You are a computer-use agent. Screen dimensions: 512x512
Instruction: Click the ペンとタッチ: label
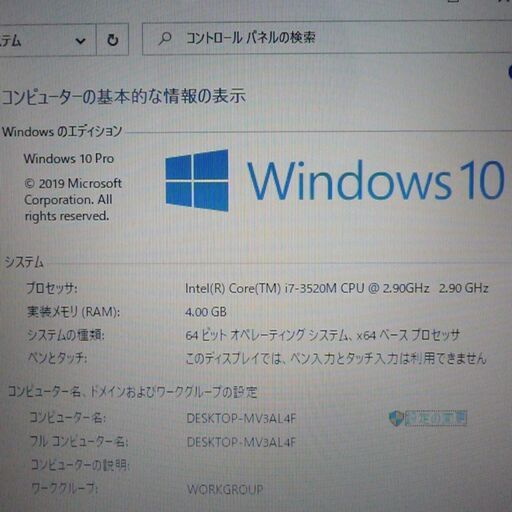57,358
